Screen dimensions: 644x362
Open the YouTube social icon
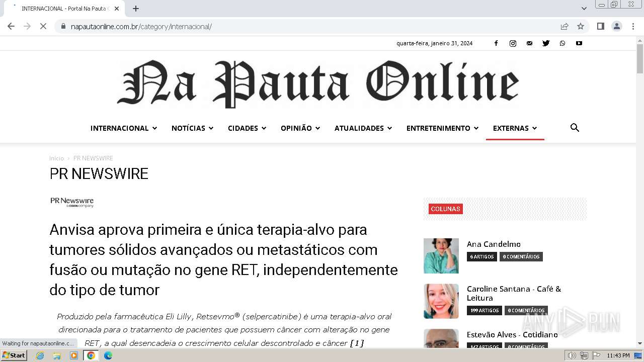(x=579, y=43)
